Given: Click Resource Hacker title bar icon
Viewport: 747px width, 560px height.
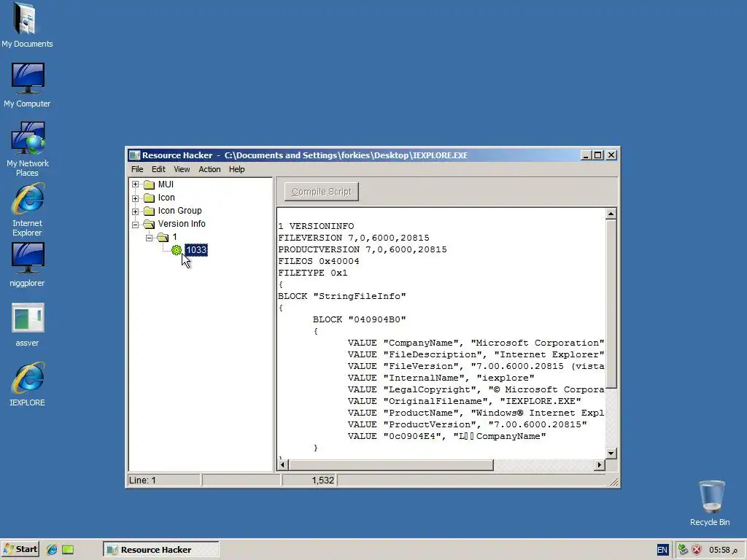Looking at the screenshot, I should (135, 155).
